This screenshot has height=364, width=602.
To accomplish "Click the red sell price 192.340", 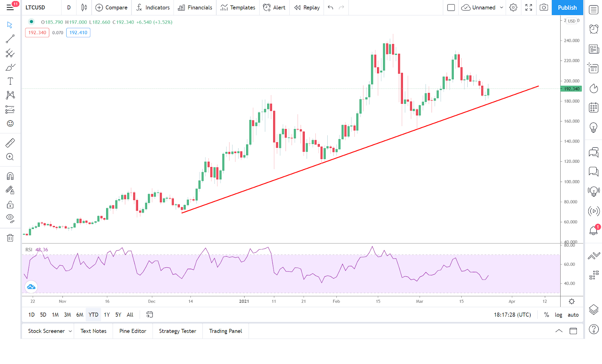I will 37,33.
